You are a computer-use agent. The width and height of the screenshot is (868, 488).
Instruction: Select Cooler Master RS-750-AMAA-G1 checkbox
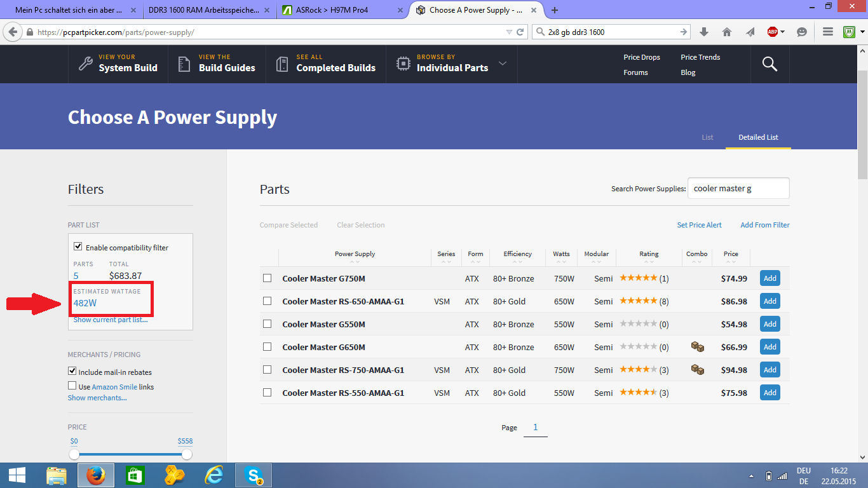tap(268, 370)
